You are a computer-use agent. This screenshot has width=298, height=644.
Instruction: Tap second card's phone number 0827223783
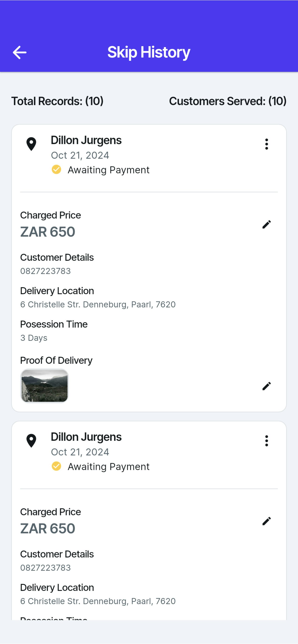coord(45,568)
